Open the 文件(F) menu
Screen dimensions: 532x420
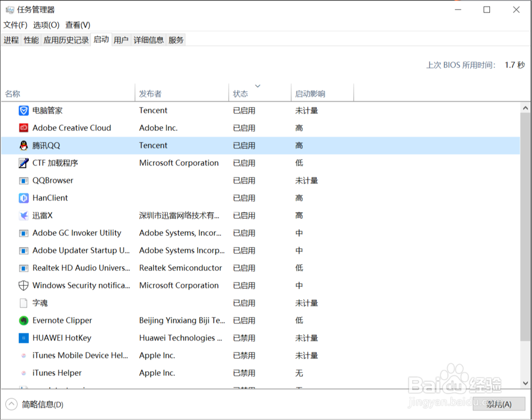(15, 25)
